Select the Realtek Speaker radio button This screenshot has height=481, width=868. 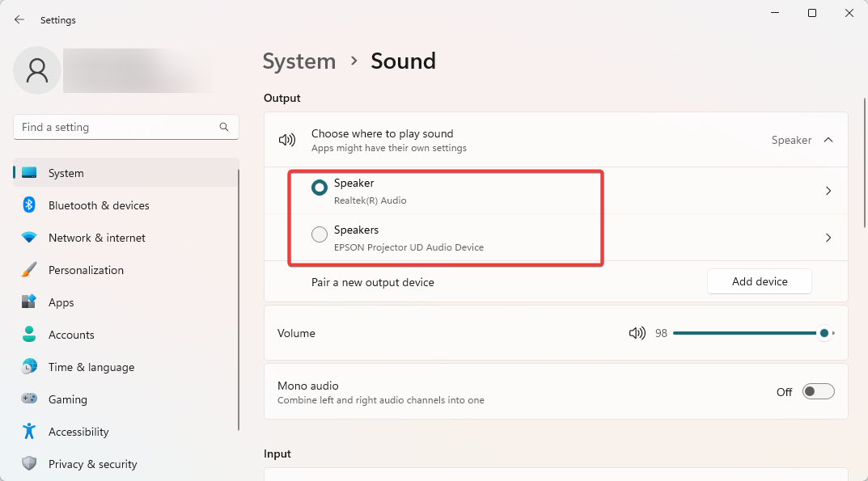[x=320, y=188]
